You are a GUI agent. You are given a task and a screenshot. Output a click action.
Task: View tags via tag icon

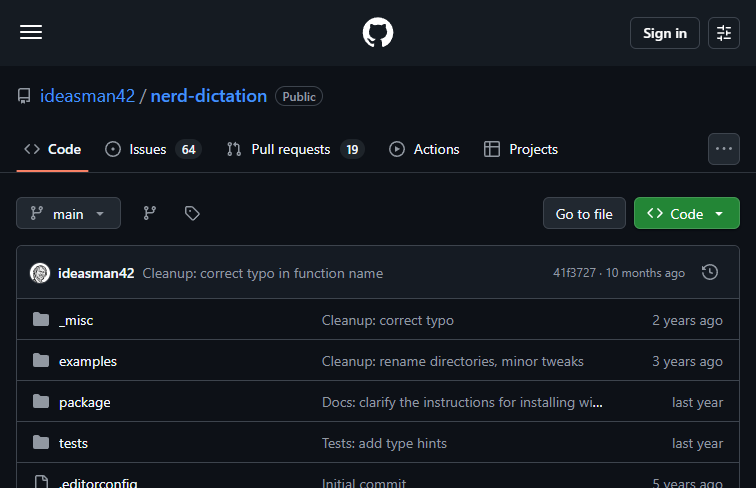192,213
